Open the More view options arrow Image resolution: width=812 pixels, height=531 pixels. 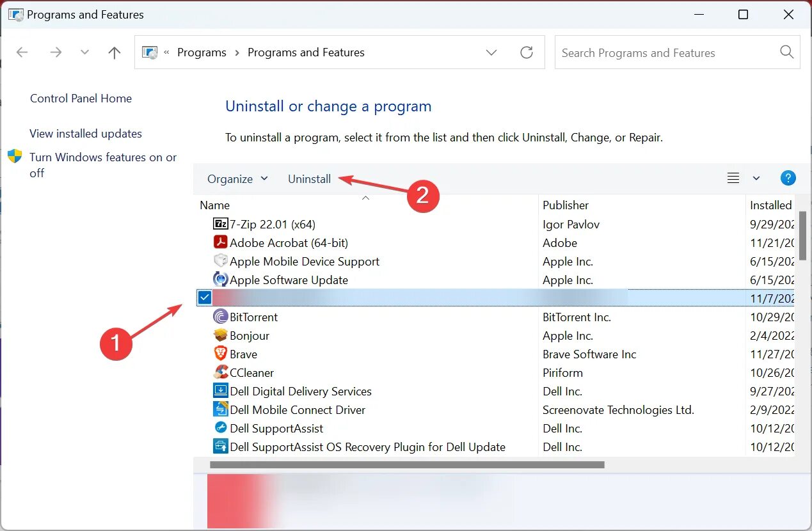[756, 178]
